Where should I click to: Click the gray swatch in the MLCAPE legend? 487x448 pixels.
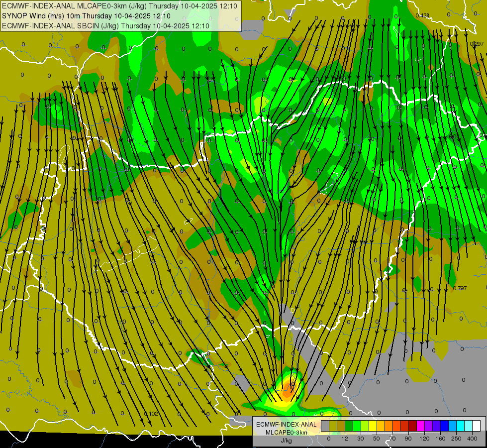pyautogui.click(x=325, y=426)
